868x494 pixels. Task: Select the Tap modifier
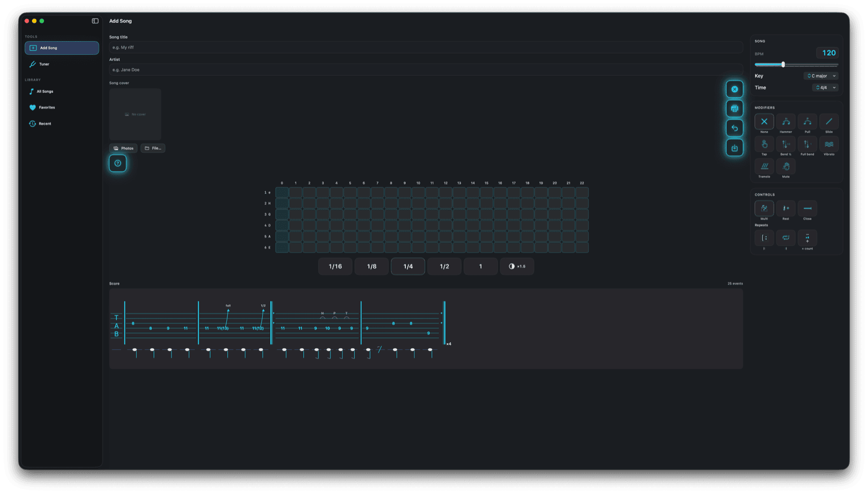764,144
